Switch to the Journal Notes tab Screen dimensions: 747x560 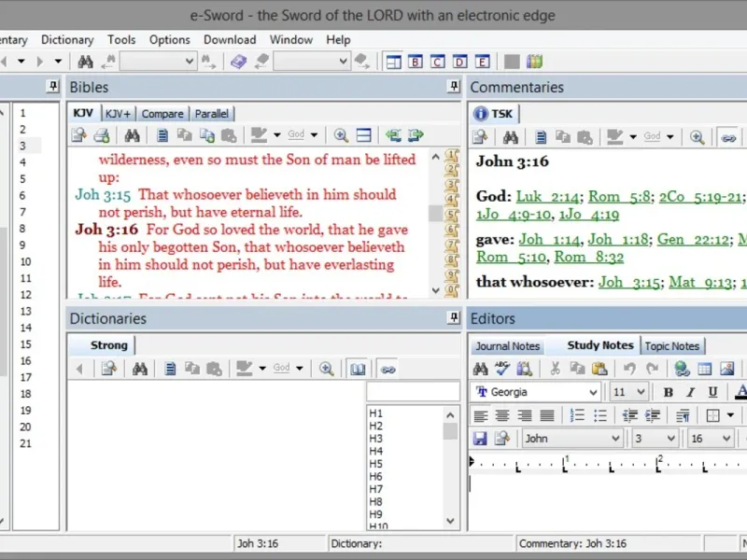(507, 346)
